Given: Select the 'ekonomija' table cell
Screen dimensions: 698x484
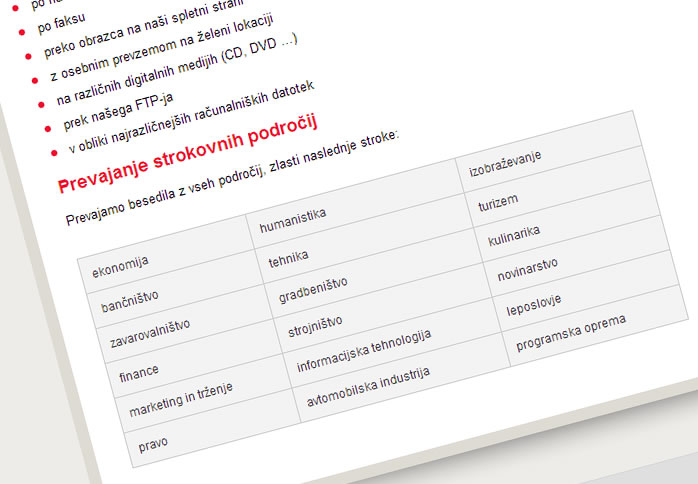Looking at the screenshot, I should [120, 266].
